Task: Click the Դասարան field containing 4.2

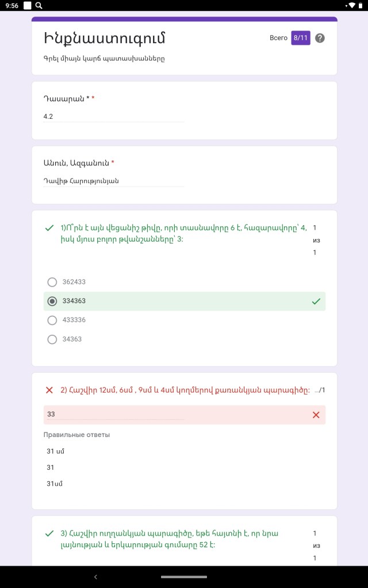Action: (113, 117)
